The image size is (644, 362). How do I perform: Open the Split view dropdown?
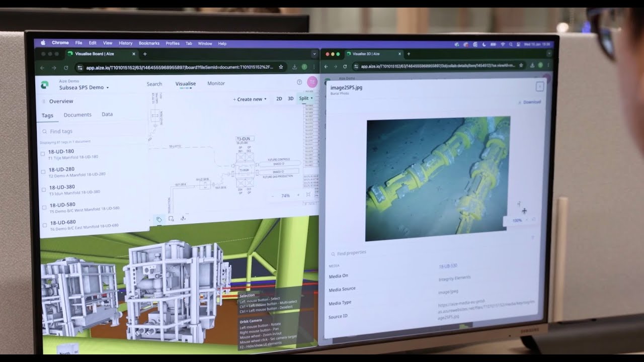tap(306, 98)
